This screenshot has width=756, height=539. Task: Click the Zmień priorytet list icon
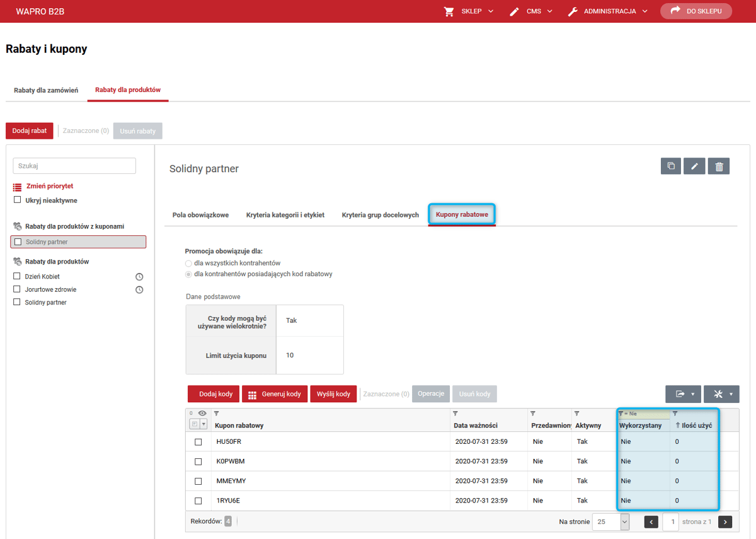click(x=18, y=187)
